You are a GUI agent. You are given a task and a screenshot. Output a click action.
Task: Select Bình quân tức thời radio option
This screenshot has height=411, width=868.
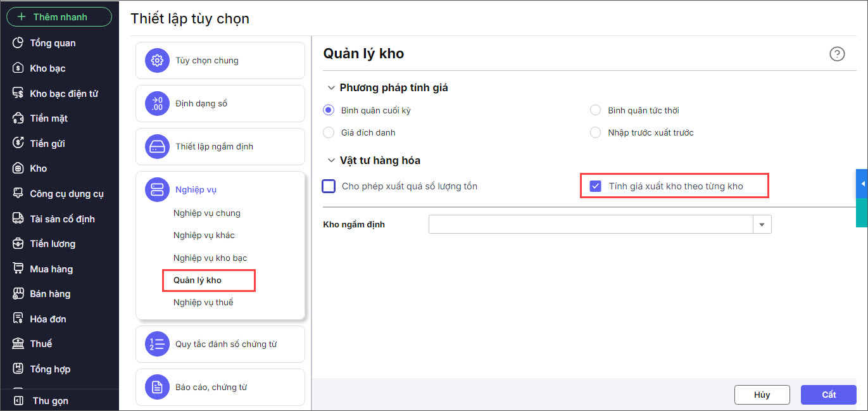tap(595, 110)
